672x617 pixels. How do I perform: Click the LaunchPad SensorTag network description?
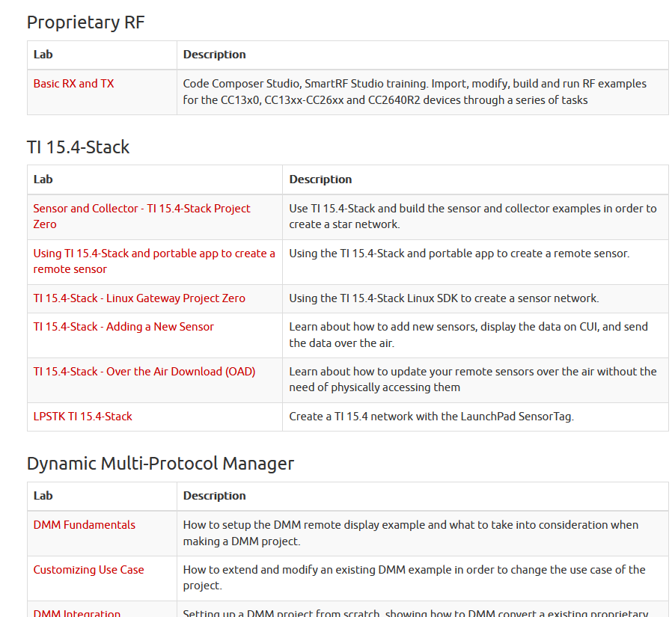click(x=431, y=417)
